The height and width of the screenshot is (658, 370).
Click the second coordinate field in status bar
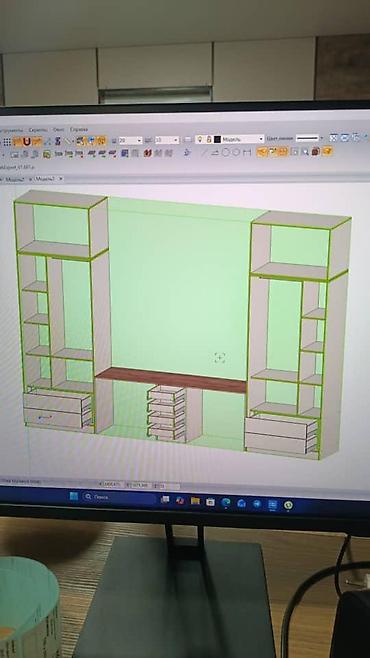tap(138, 486)
